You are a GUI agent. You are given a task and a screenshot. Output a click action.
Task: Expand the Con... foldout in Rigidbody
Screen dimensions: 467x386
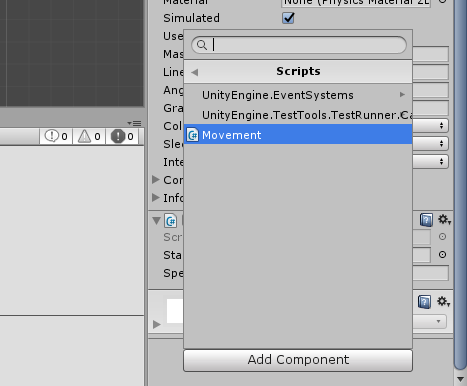(x=155, y=180)
